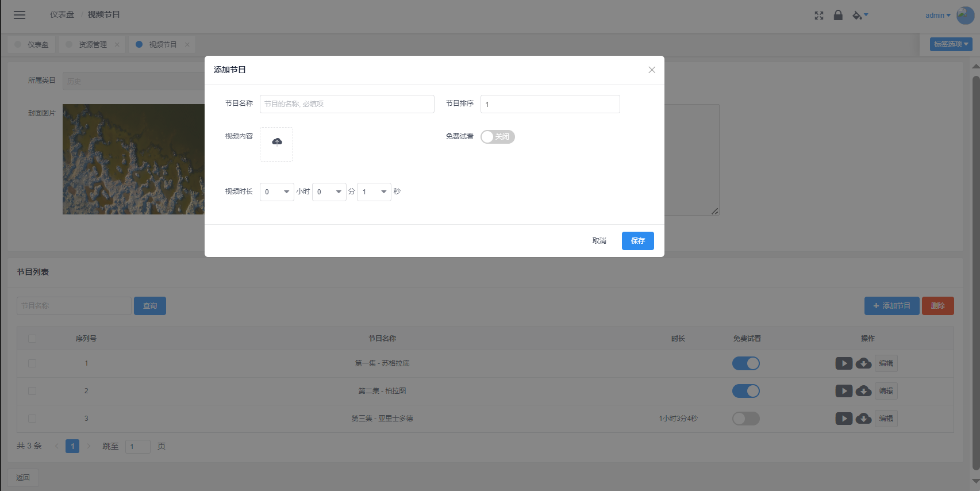980x491 pixels.
Task: Click the cover image thumbnail
Action: point(133,159)
